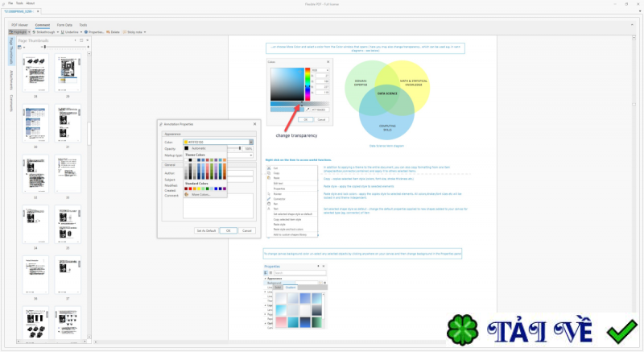
Task: Pick the red standard color swatch
Action: coord(190,188)
